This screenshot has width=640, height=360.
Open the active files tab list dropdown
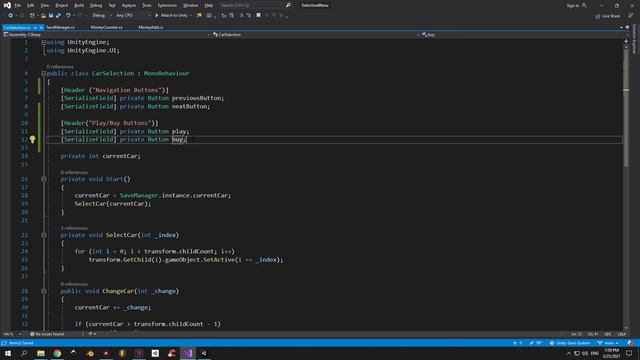[x=621, y=27]
